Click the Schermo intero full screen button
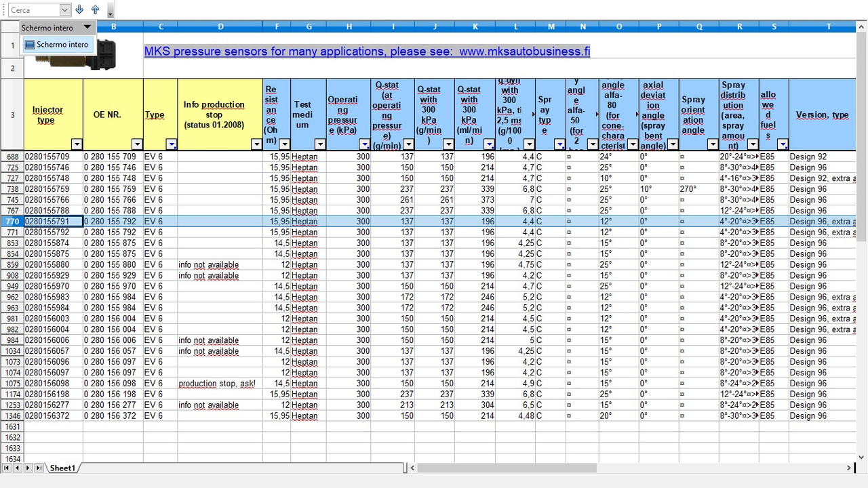The image size is (868, 488). coord(57,45)
